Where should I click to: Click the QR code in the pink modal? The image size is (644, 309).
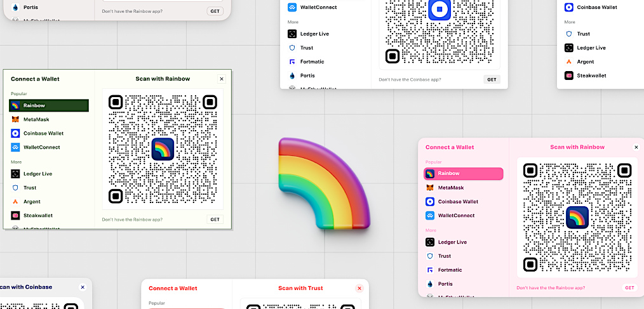click(x=577, y=217)
